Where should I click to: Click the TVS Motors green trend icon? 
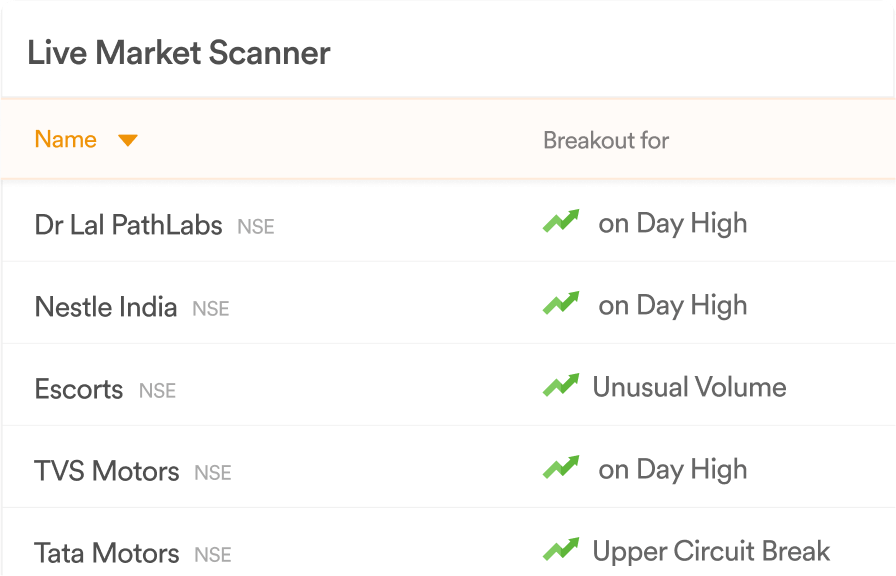point(561,467)
